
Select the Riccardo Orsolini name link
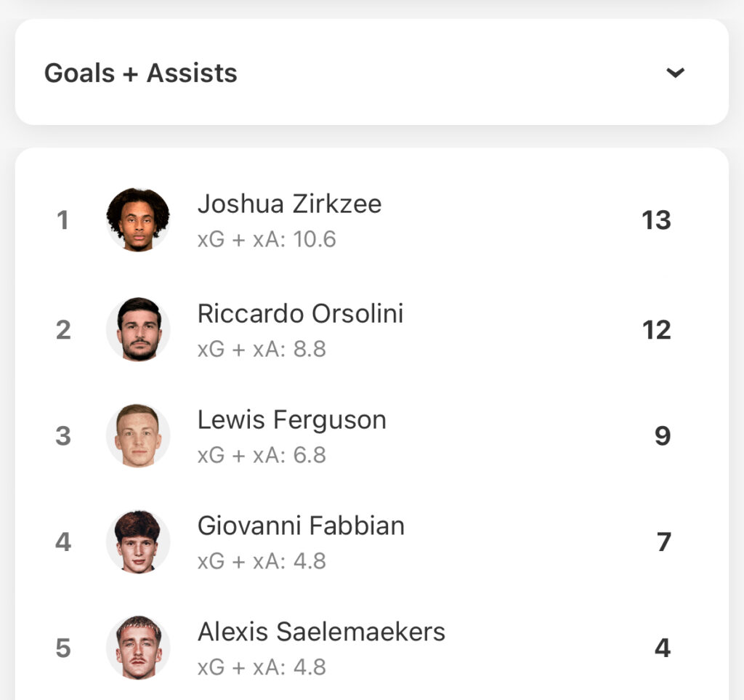(x=300, y=314)
